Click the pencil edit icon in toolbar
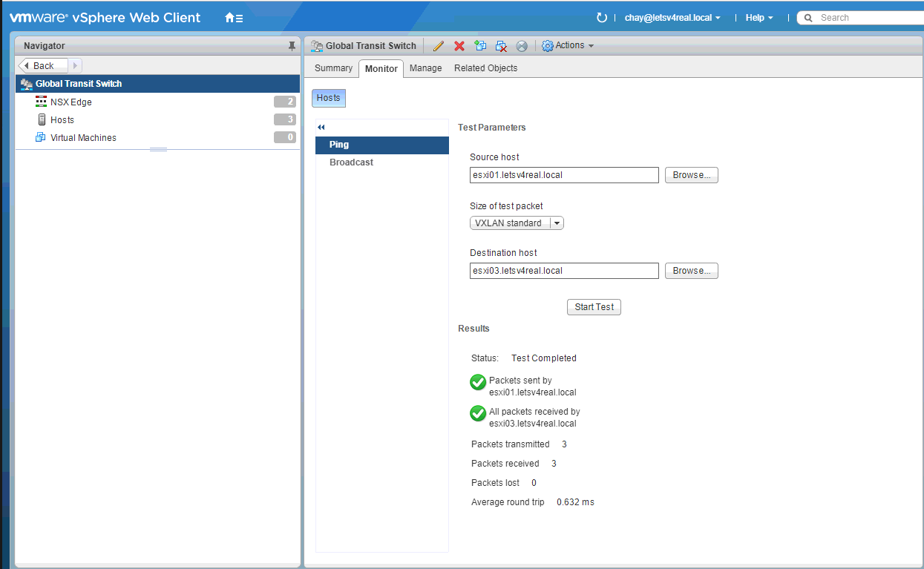 point(438,46)
